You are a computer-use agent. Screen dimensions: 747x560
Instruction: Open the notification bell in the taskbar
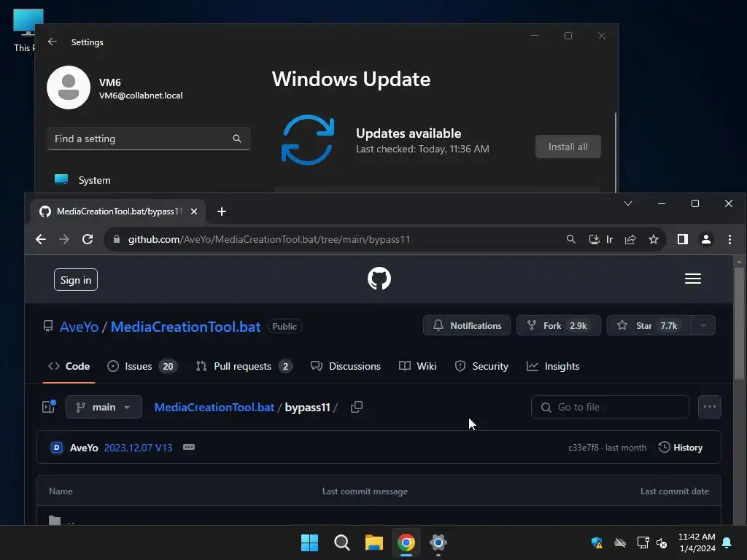coord(727,542)
